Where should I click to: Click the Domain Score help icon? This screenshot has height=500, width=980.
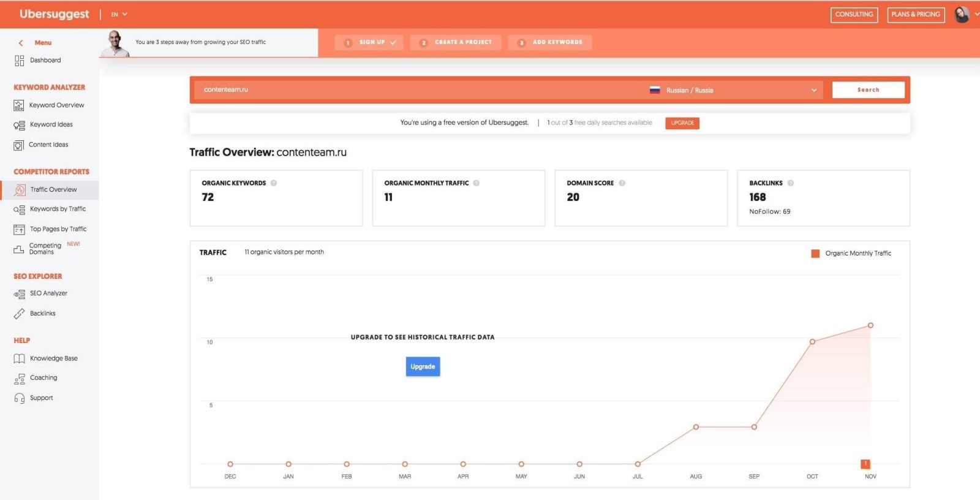point(622,183)
